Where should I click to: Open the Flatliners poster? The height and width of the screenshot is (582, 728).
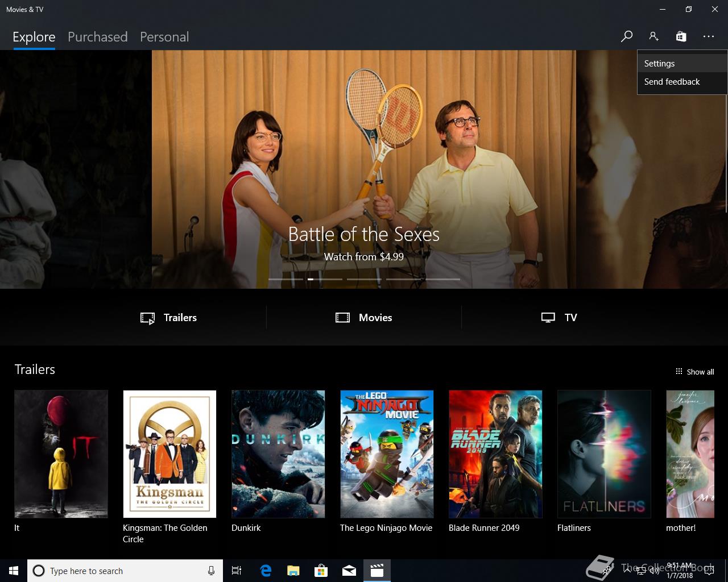click(604, 454)
